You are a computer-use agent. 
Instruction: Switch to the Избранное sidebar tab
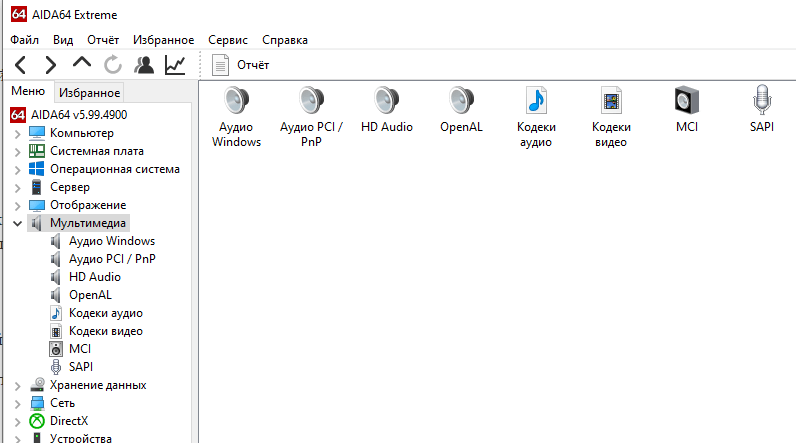[89, 93]
